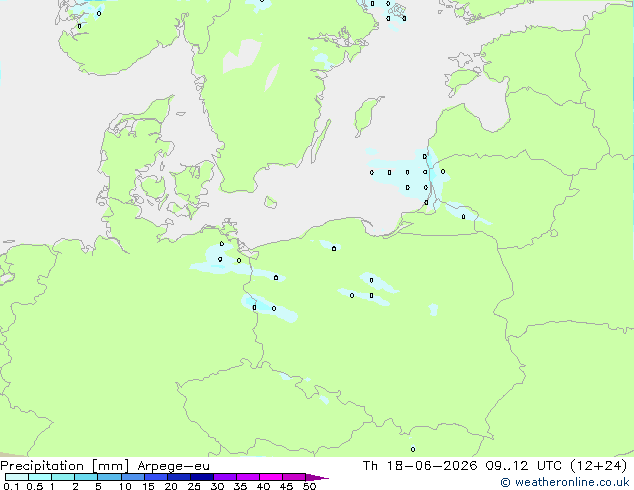Click the legend value '45'
The height and width of the screenshot is (490, 634).
click(x=286, y=486)
